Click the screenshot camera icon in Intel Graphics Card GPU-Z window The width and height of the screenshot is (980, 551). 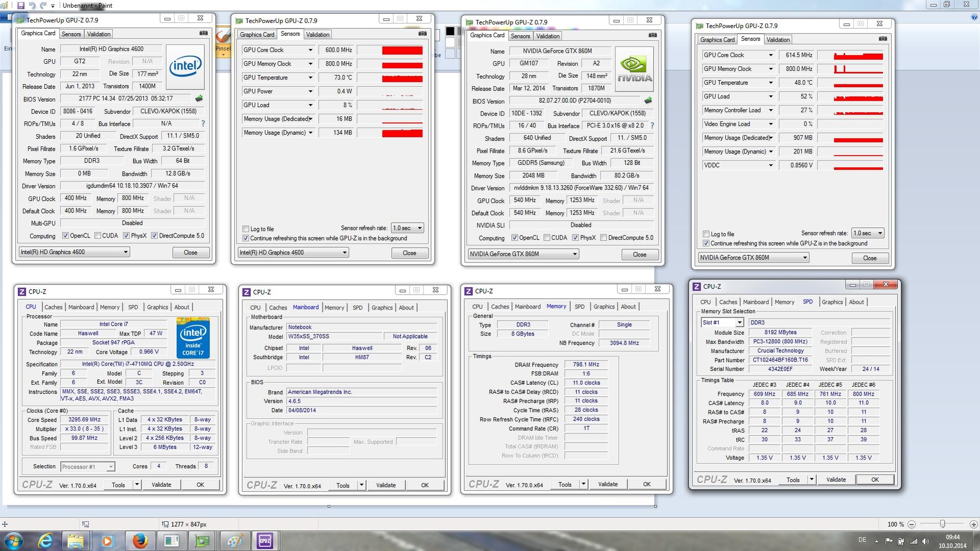[203, 33]
